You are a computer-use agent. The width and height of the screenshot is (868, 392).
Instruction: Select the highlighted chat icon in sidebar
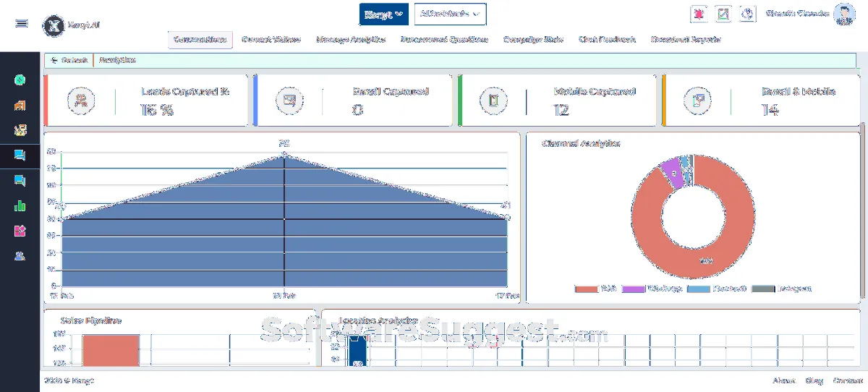click(x=20, y=155)
